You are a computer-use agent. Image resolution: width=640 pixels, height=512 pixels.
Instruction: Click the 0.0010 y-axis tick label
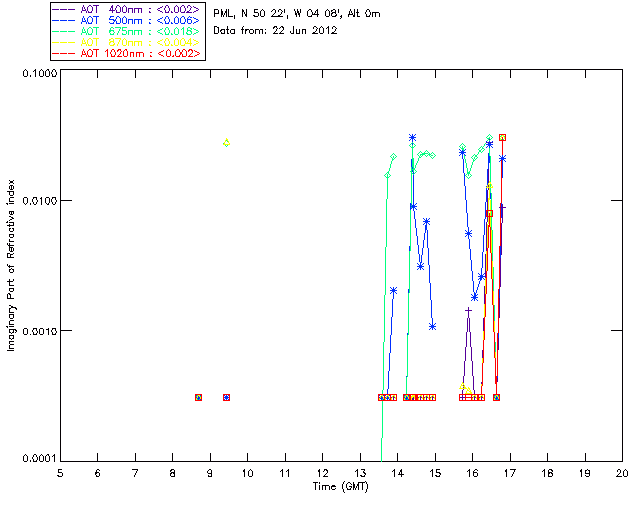click(39, 331)
